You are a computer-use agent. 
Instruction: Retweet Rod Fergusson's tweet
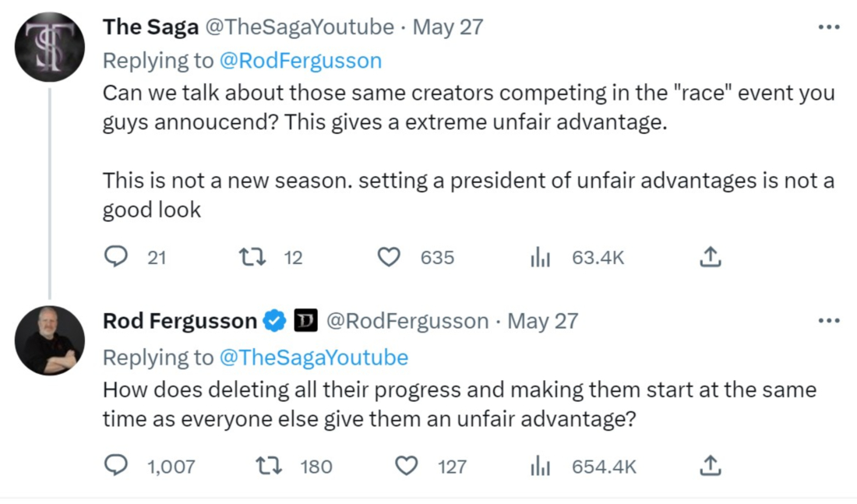pyautogui.click(x=268, y=466)
